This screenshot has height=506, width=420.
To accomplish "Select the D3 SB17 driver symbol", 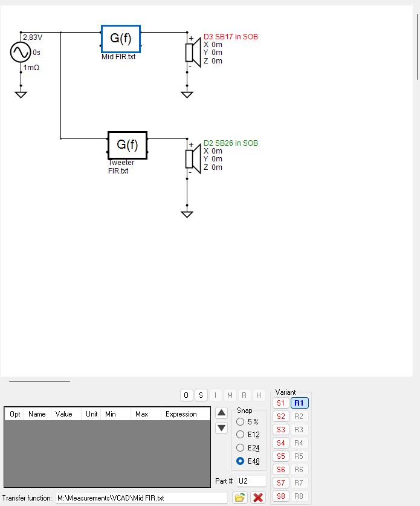I will [193, 52].
